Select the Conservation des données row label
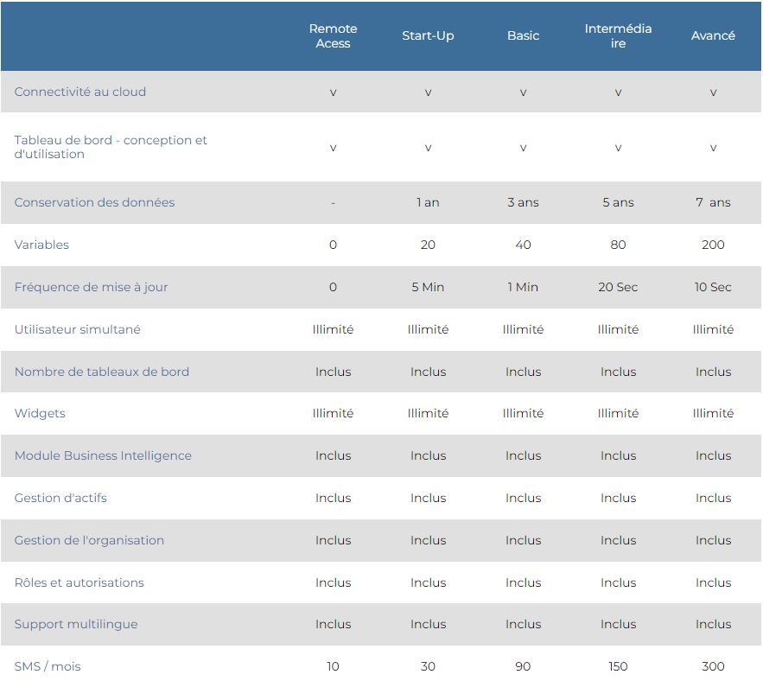 coord(94,202)
